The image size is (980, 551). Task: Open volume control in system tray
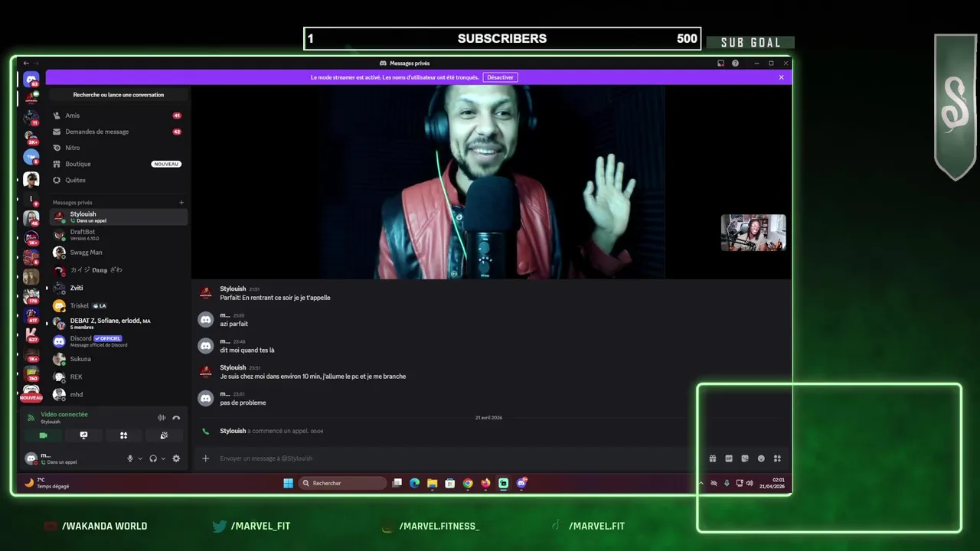coord(750,483)
